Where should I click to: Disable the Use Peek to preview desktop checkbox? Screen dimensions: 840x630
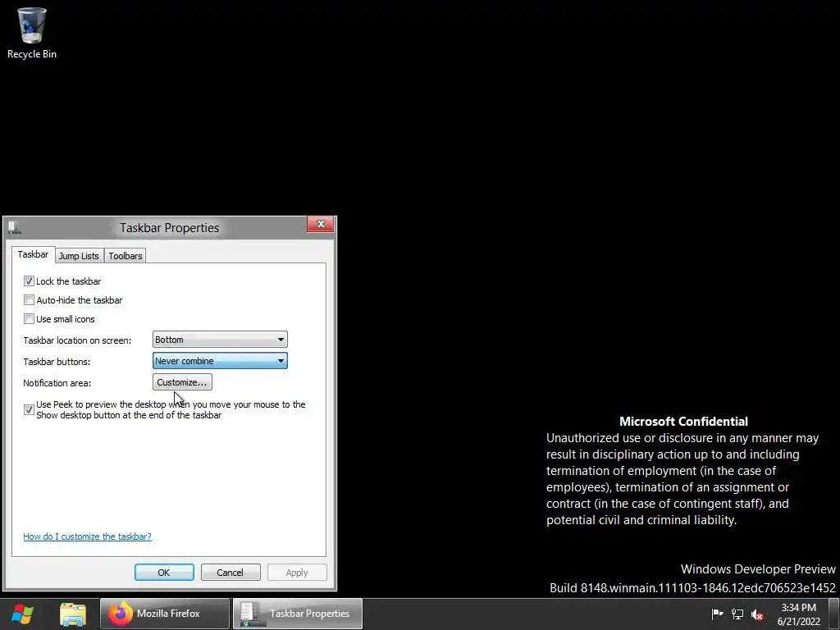pyautogui.click(x=29, y=410)
